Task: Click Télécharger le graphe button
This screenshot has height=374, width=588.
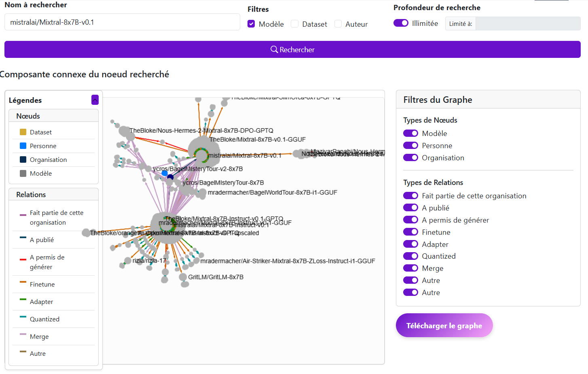Action: tap(444, 325)
